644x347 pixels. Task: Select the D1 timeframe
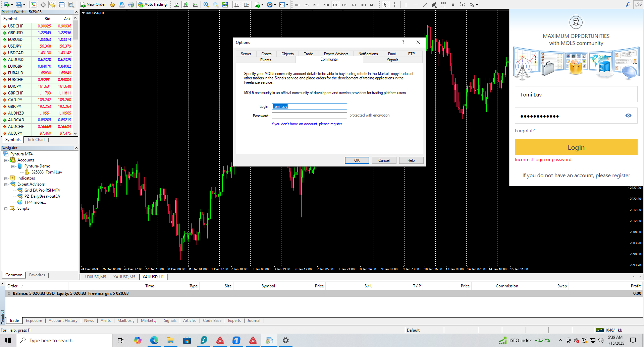click(354, 5)
